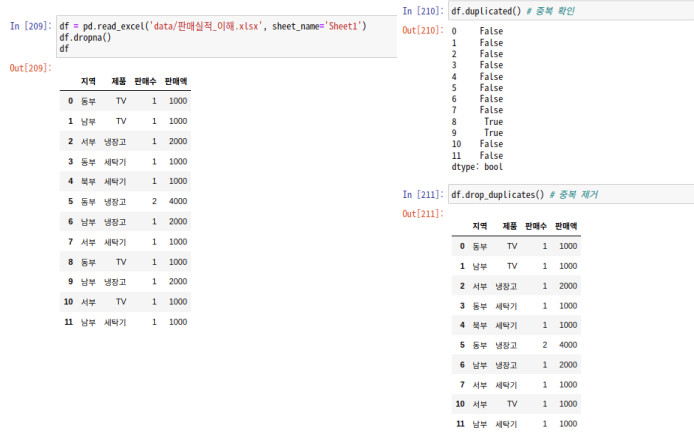694x440 pixels.
Task: Click row index 11 in Out[211] table
Action: tap(460, 424)
